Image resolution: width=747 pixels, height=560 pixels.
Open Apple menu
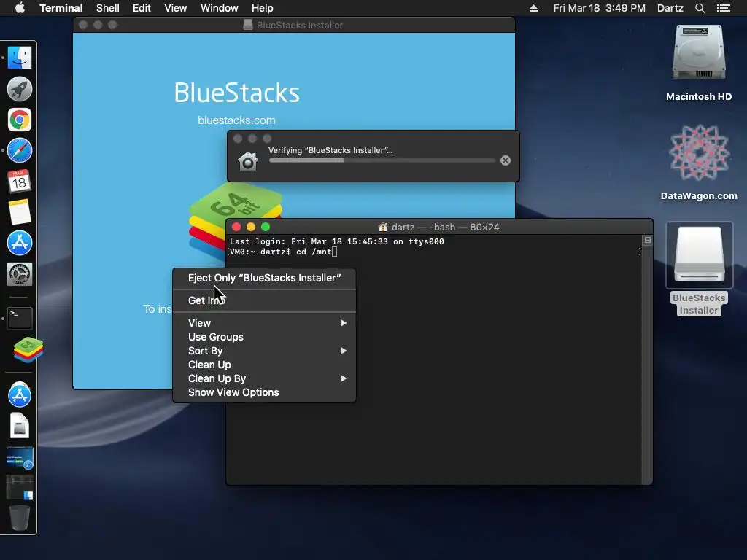(x=20, y=8)
